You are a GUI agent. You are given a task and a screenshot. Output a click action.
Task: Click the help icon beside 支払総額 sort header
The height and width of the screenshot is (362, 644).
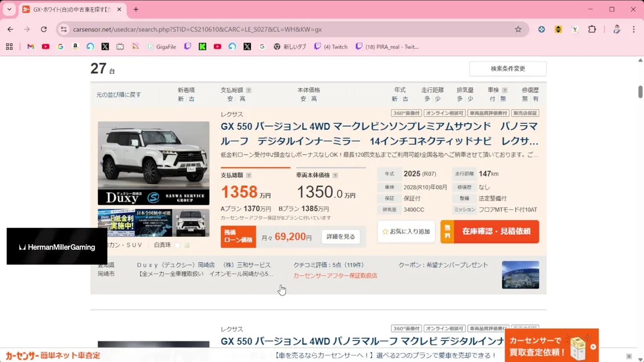point(249,90)
